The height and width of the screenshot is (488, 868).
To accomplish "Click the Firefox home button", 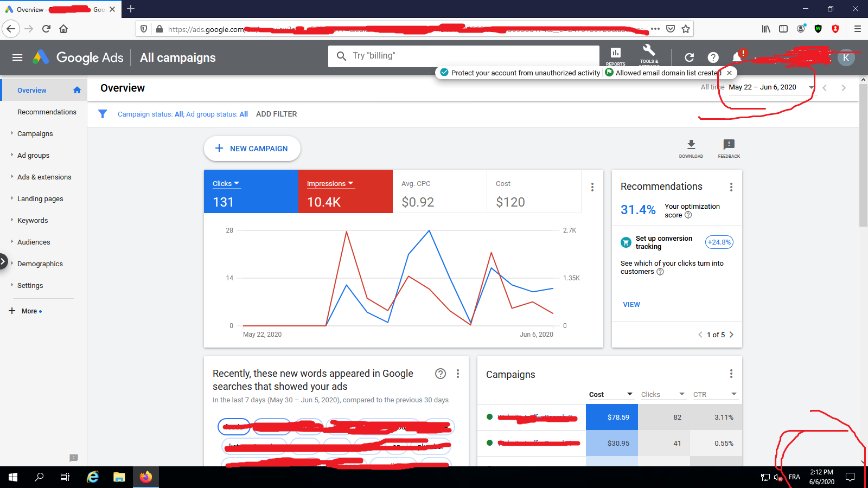I will pyautogui.click(x=63, y=29).
